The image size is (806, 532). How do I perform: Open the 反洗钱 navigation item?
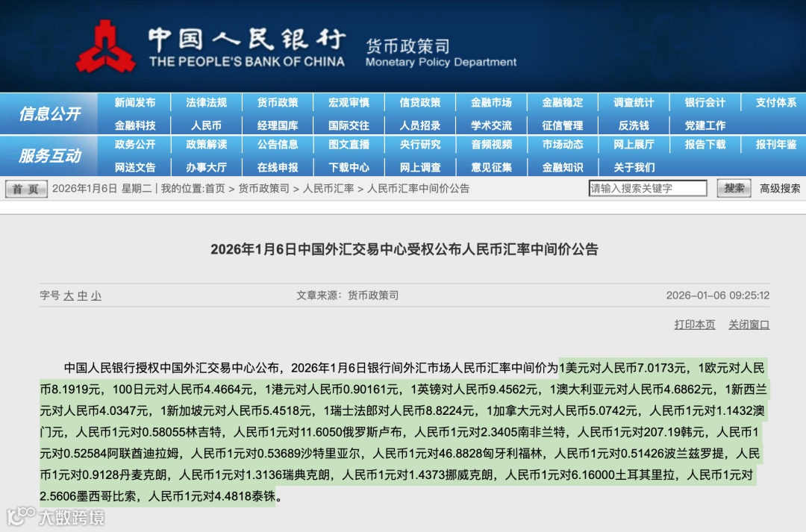tap(634, 125)
